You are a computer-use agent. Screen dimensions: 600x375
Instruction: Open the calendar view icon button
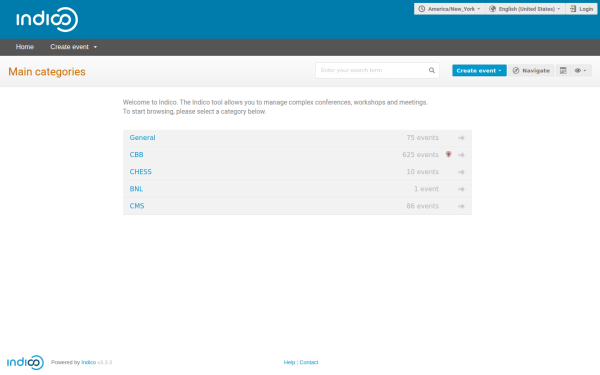[x=563, y=70]
